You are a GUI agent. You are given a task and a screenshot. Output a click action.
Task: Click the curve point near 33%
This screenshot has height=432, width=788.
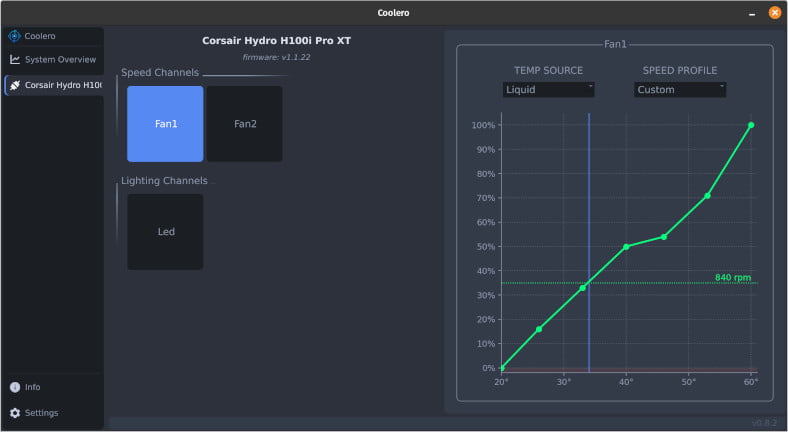[583, 288]
